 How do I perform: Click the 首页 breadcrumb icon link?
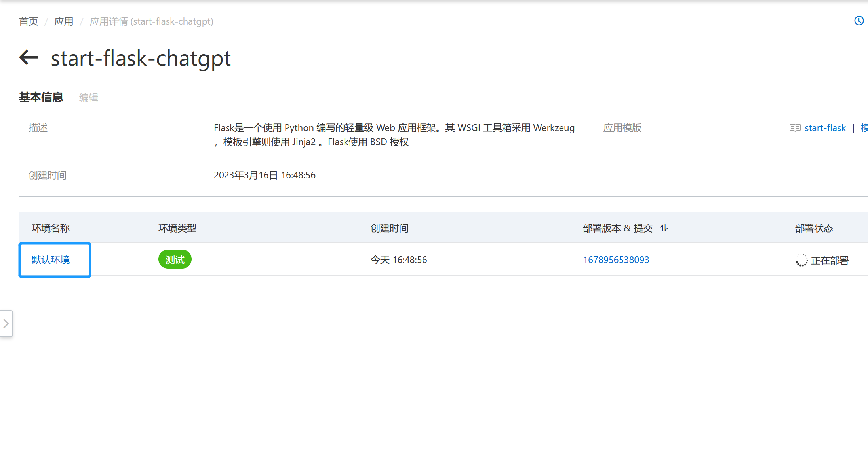(28, 21)
